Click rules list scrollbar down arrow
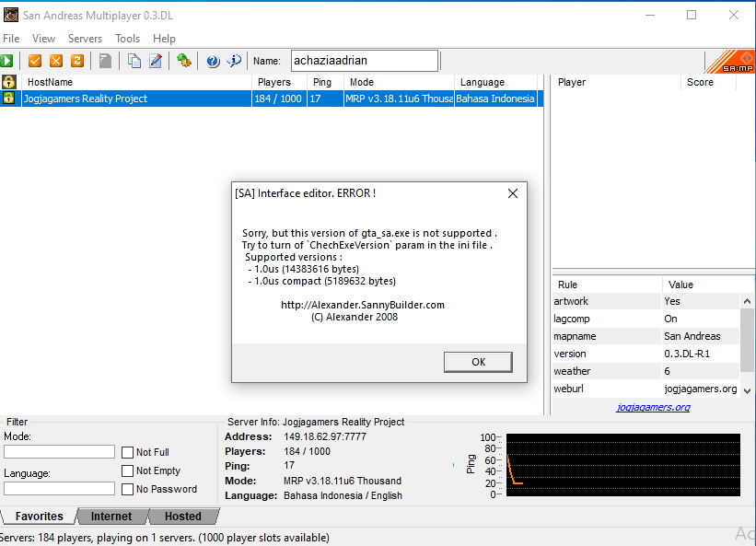Viewport: 756px width, 546px height. pyautogui.click(x=748, y=390)
